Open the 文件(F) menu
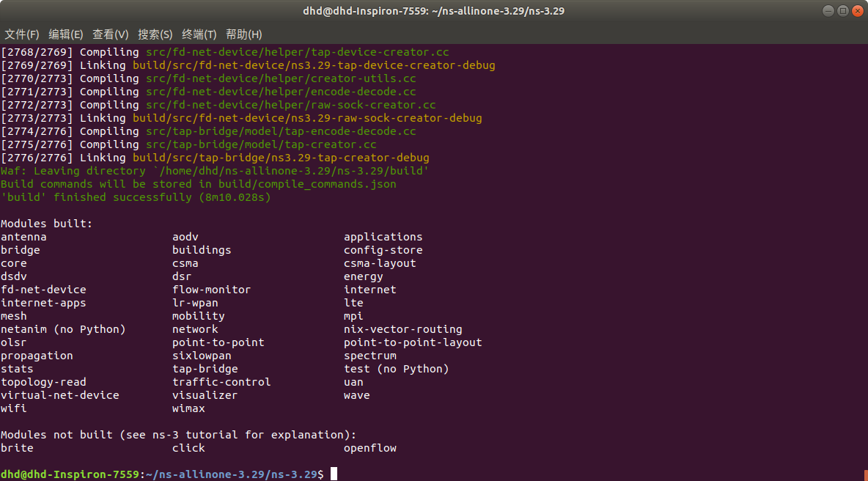The width and height of the screenshot is (868, 481). [x=22, y=34]
